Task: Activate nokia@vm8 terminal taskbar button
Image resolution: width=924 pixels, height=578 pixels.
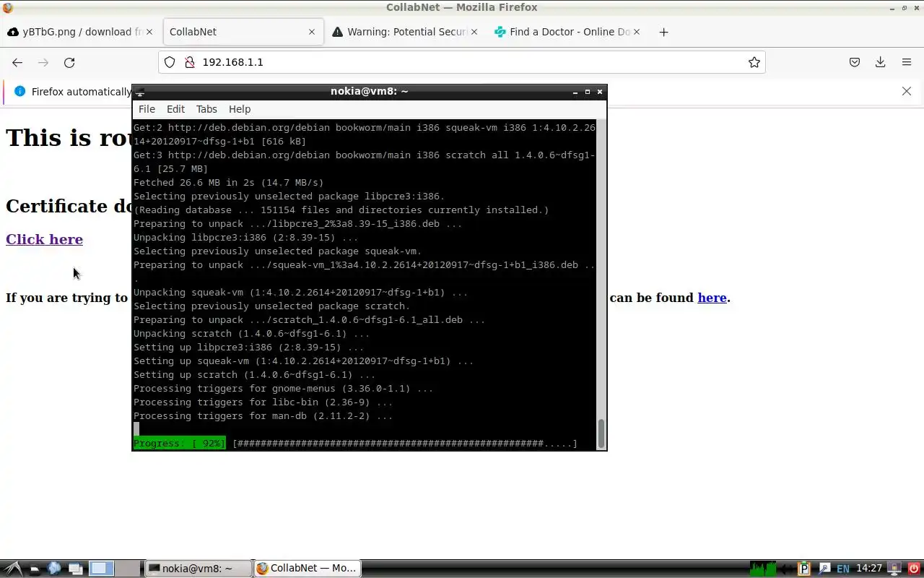Action: [x=198, y=569]
